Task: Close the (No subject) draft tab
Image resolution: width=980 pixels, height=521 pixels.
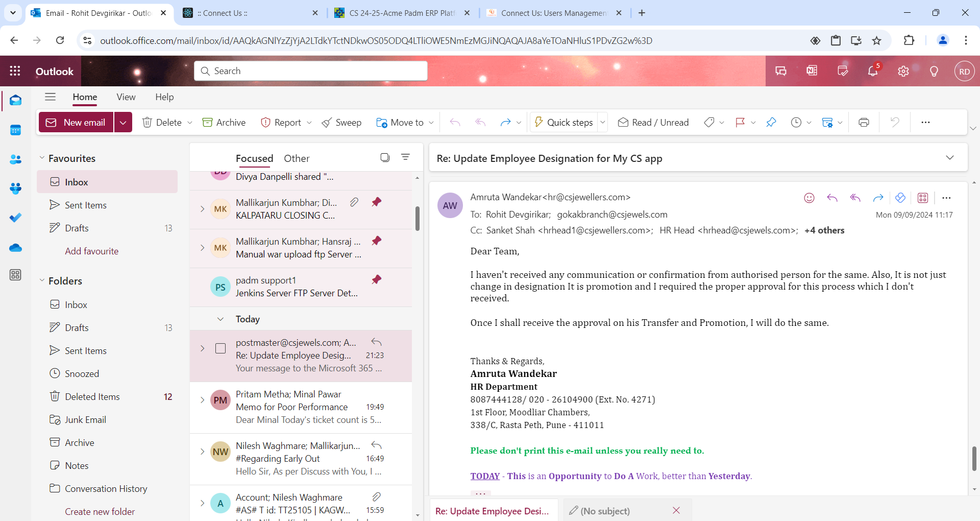Action: pos(676,510)
